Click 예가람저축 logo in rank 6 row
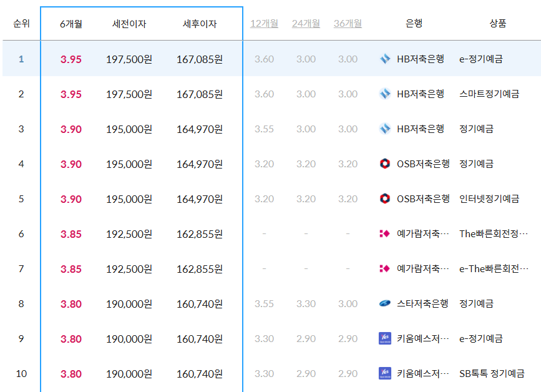This screenshot has height=392, width=541. [385, 233]
